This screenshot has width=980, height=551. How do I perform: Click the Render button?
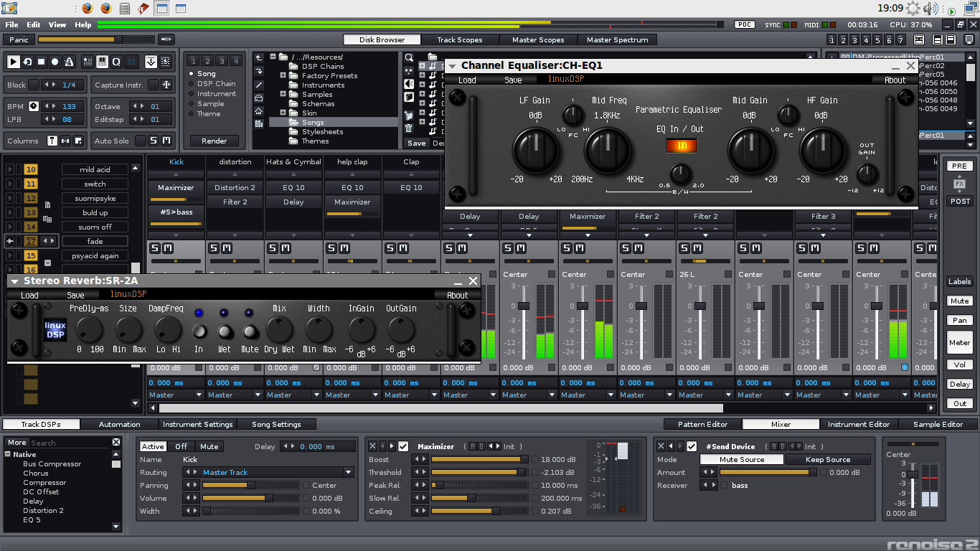point(213,141)
